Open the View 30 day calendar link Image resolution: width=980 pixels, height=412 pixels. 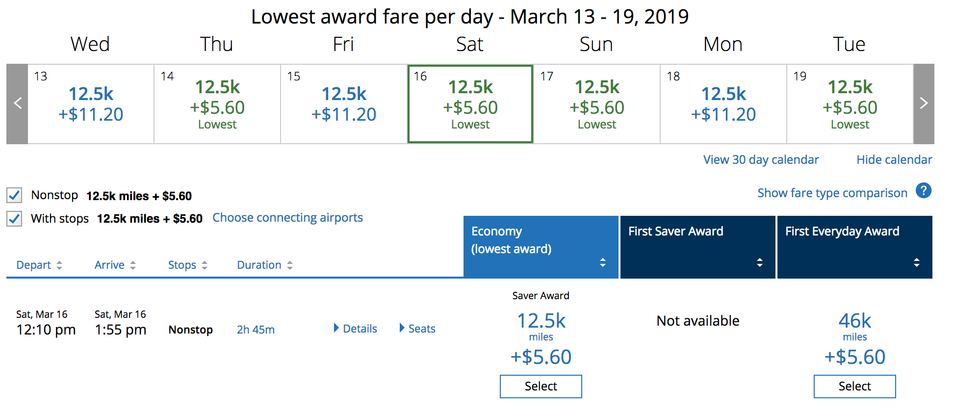pos(761,160)
